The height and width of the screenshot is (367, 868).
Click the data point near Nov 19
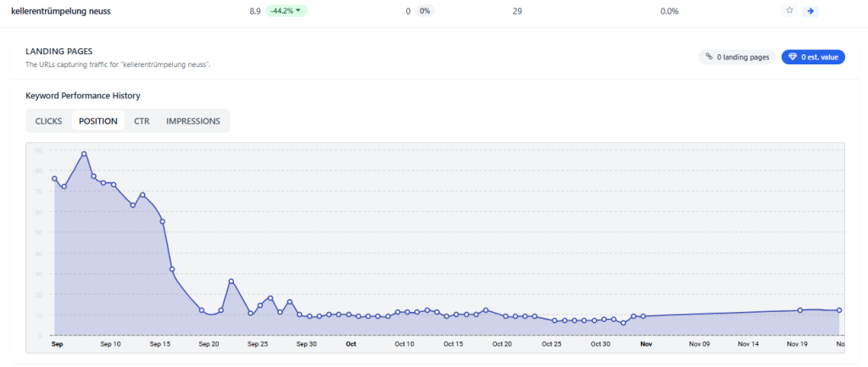tap(800, 310)
